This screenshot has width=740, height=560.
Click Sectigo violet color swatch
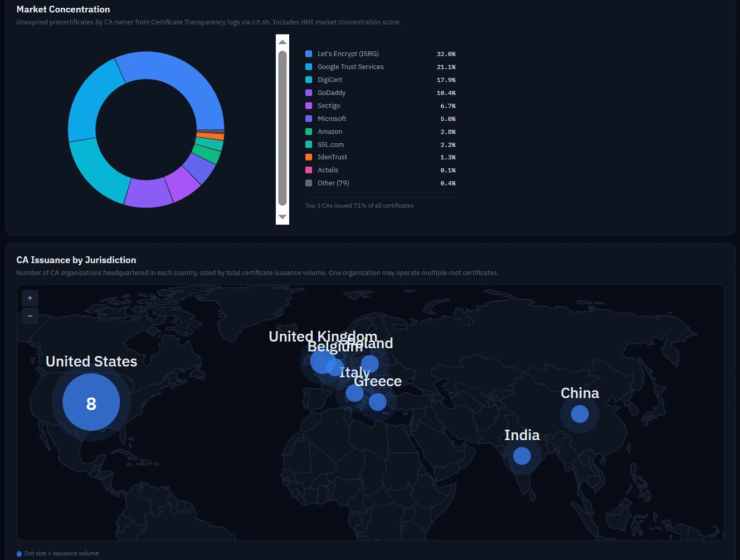(309, 106)
